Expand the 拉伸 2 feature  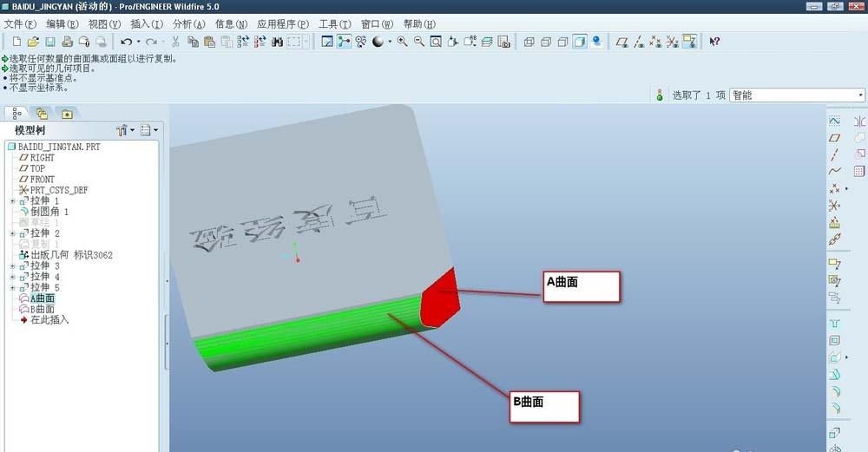click(x=13, y=234)
